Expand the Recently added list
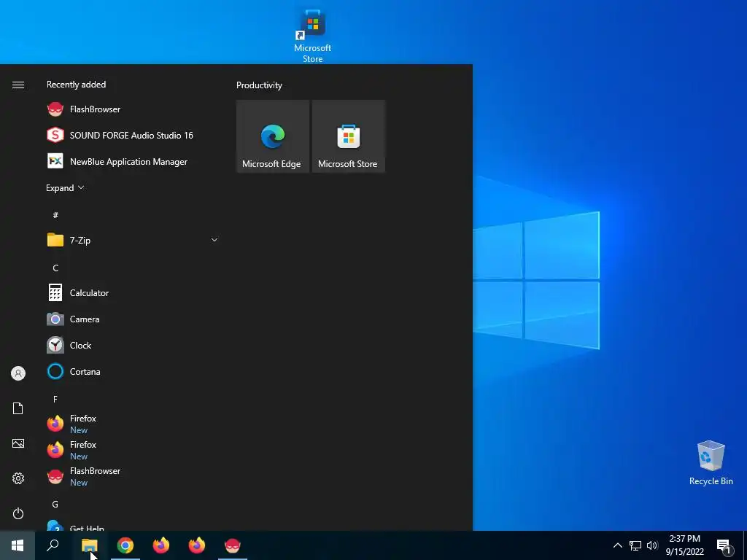747x560 pixels. 65,187
